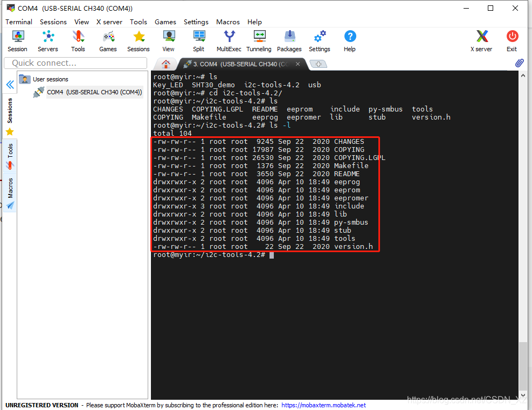The image size is (532, 410).
Task: Select the COM4 terminal tab
Action: coord(237,63)
